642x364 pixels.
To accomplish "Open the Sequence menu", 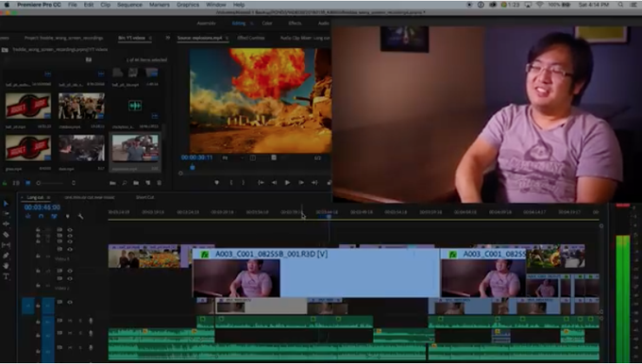I will 129,5.
